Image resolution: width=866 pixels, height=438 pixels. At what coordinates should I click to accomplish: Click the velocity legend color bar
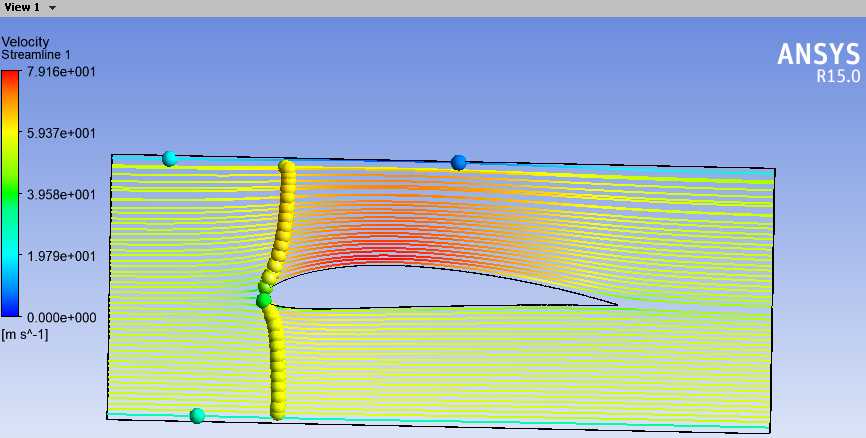10,194
